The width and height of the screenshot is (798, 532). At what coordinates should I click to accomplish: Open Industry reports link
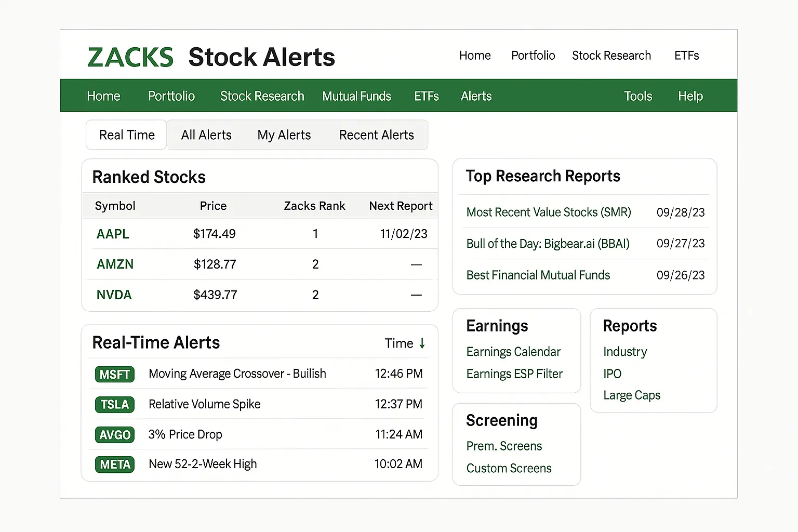[x=625, y=352]
